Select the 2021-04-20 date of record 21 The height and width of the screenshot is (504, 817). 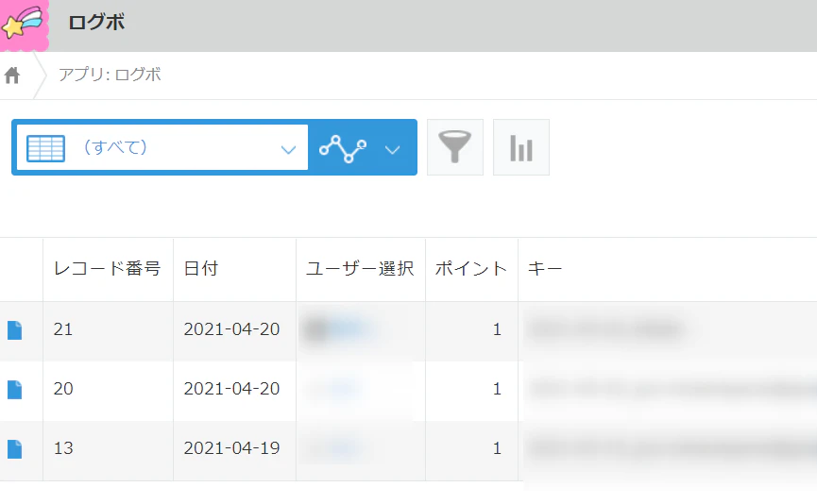231,329
